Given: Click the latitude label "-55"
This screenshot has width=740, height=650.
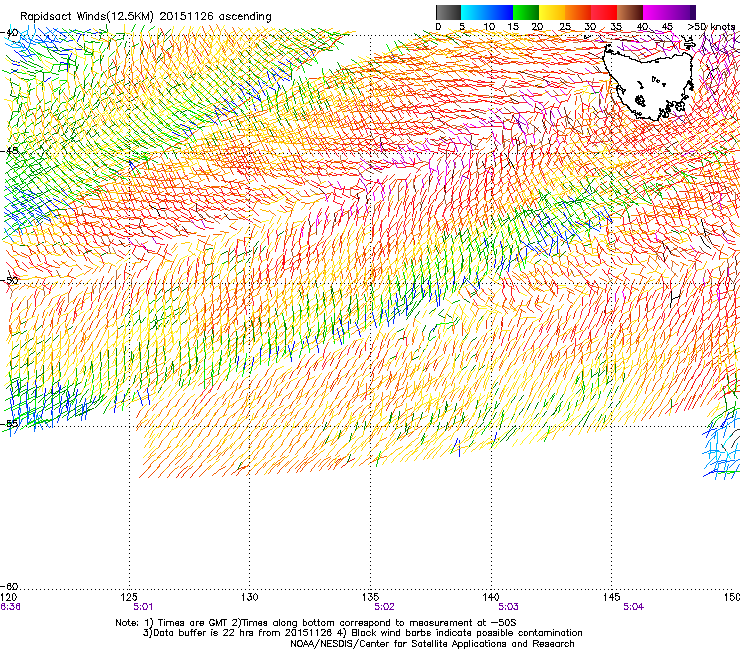Looking at the screenshot, I should tap(10, 424).
